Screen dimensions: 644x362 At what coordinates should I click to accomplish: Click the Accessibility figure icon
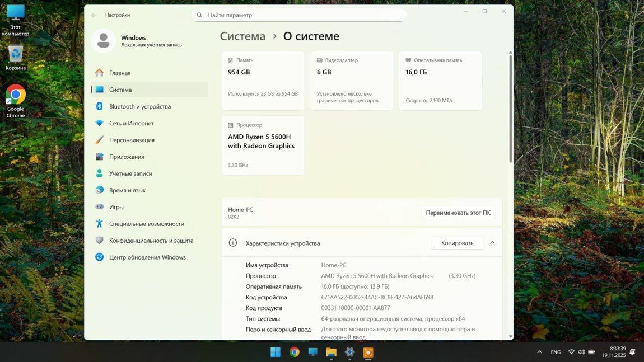point(99,224)
